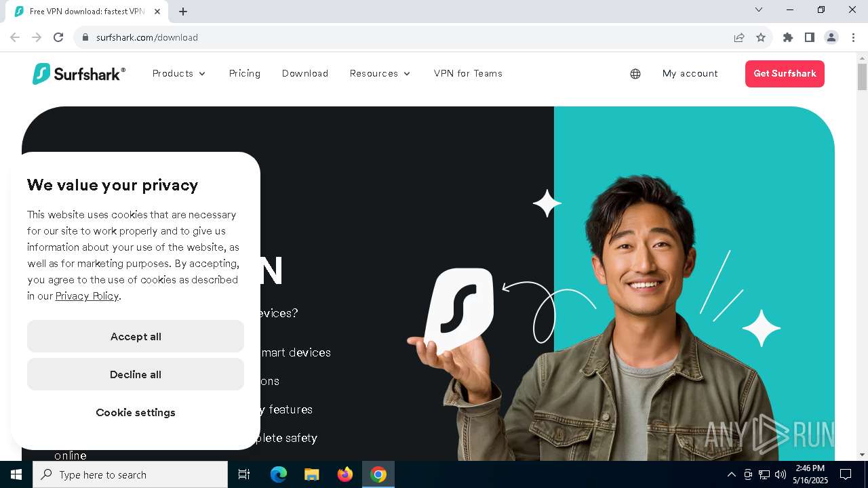Go to Pricing page

tap(245, 73)
